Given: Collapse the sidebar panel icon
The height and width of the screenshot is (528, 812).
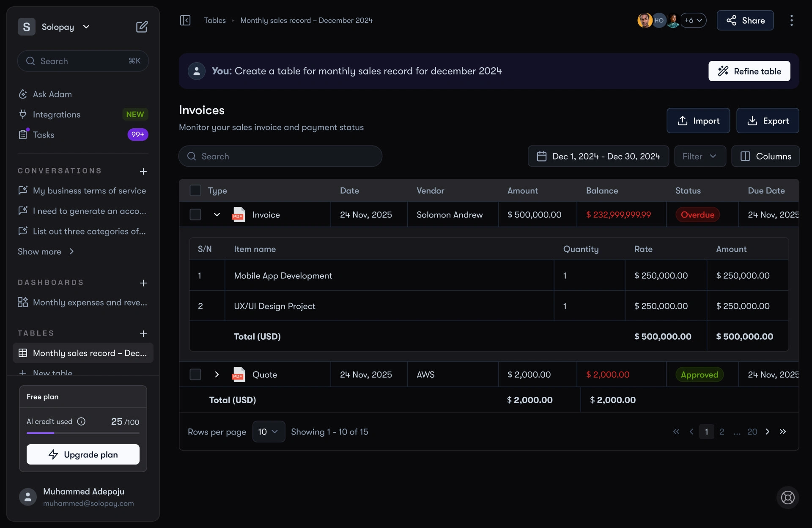Looking at the screenshot, I should pos(185,20).
